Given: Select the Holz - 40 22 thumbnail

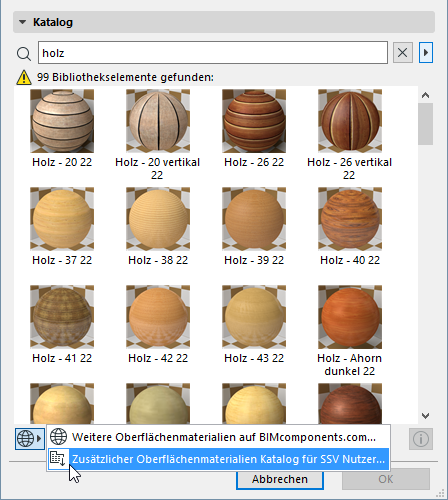Looking at the screenshot, I should pyautogui.click(x=350, y=219).
